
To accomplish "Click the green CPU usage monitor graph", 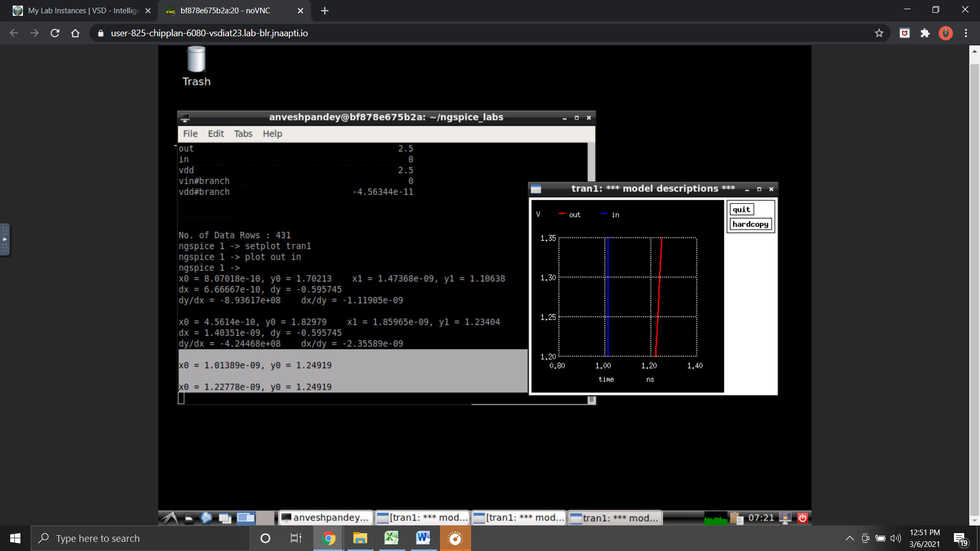I will (x=716, y=517).
